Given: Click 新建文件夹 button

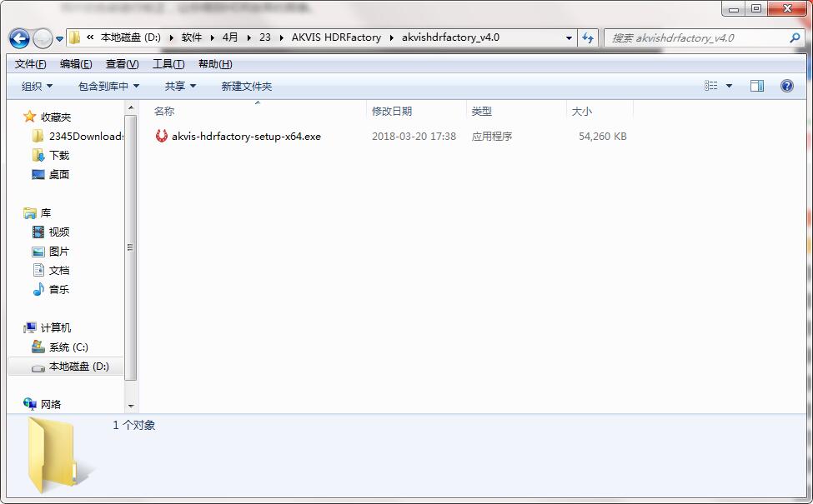Looking at the screenshot, I should 246,86.
